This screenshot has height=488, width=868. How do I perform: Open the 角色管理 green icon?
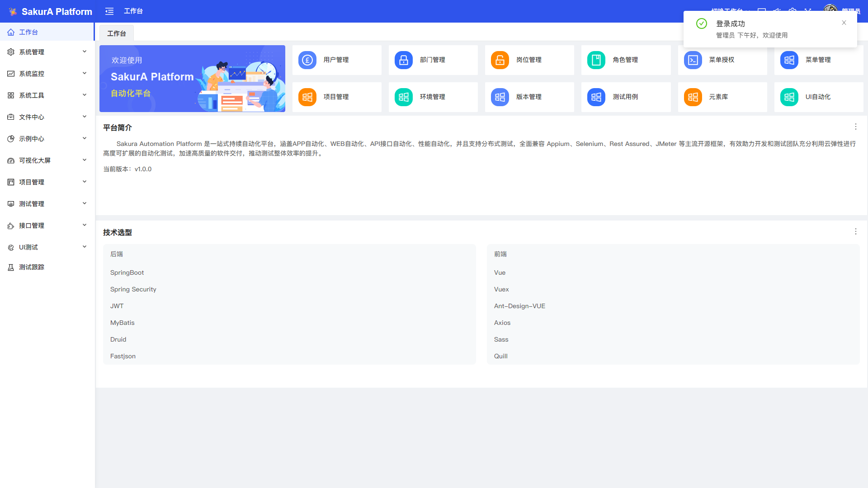point(596,60)
